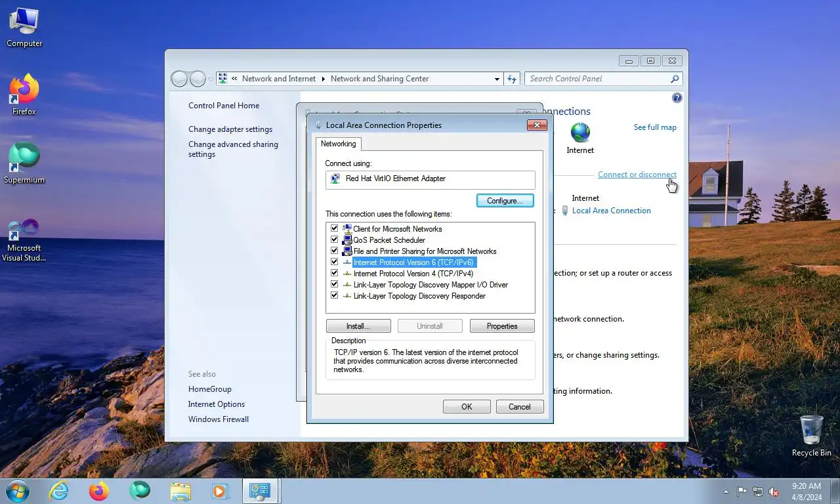
Task: Show hidden tray icons arrow
Action: 726,491
